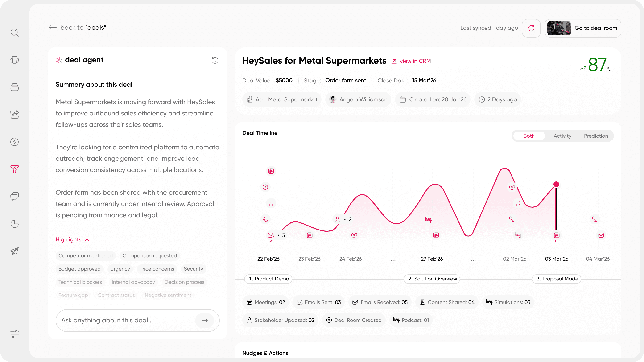The width and height of the screenshot is (644, 362).
Task: Select the Budget approved highlight tag
Action: point(79,269)
